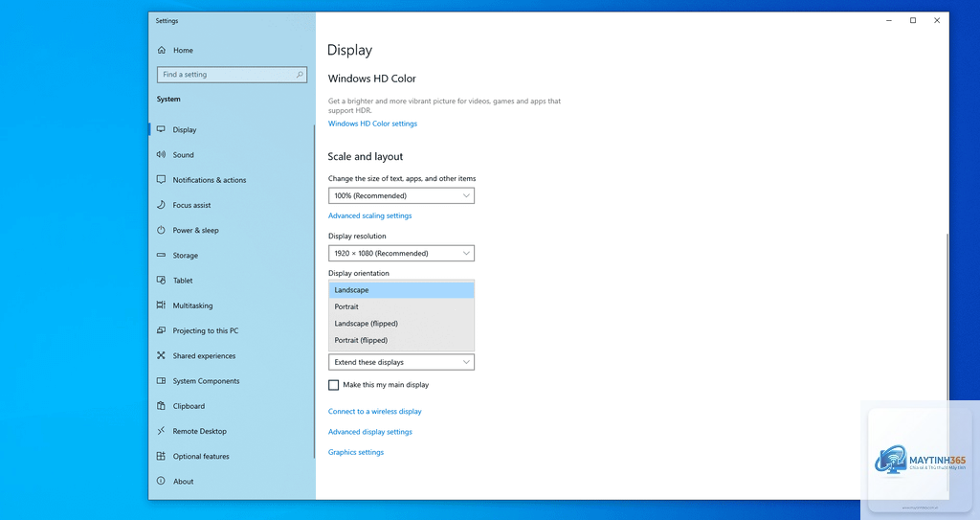Click the Multitasking icon
This screenshot has width=980, height=520.
(161, 305)
